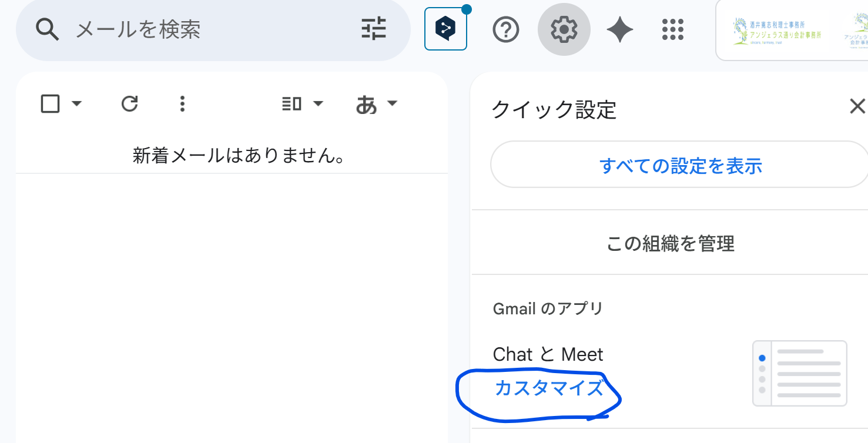This screenshot has height=443, width=868.
Task: Expand the select checkbox dropdown arrow
Action: click(x=76, y=104)
